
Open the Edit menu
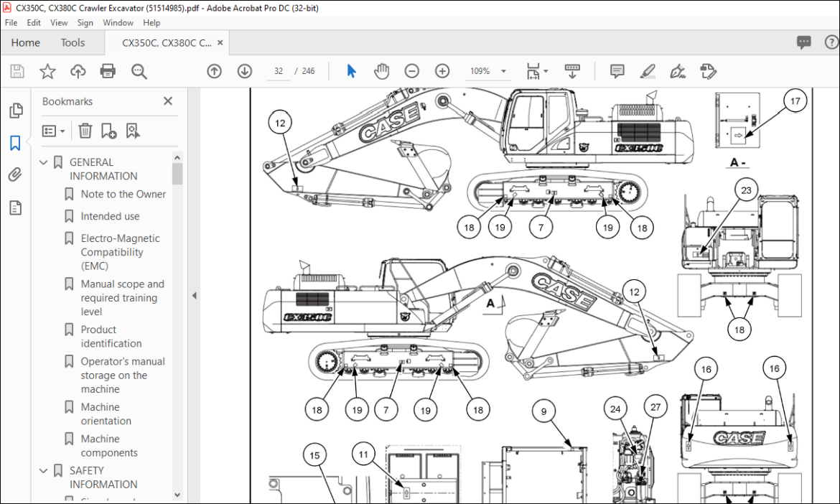pyautogui.click(x=34, y=22)
